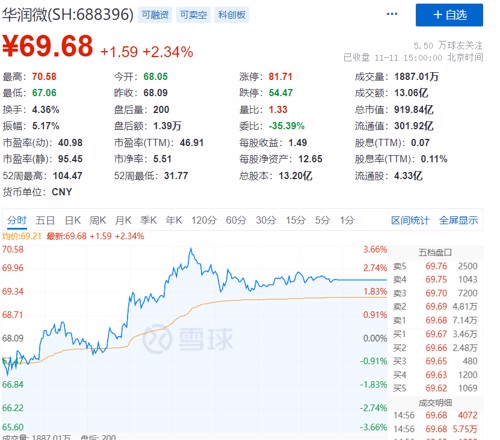Switch to the 120分 chart tab

[x=204, y=220]
